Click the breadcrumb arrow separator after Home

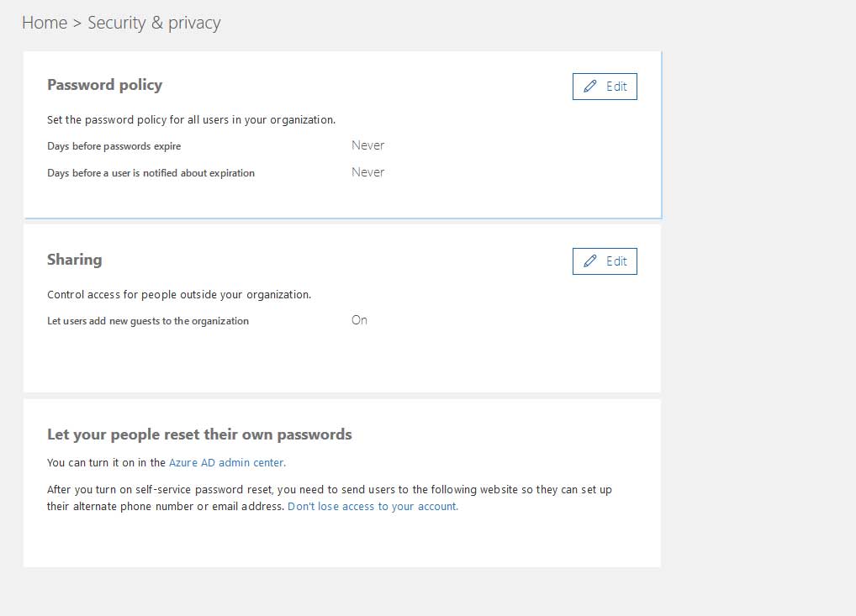point(77,24)
